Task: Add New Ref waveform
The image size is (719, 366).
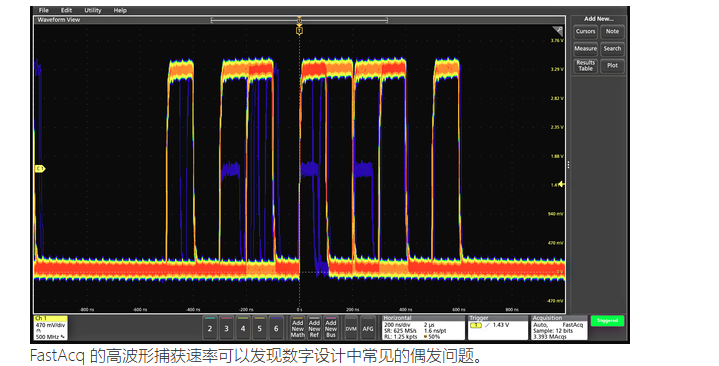Action: coord(314,328)
